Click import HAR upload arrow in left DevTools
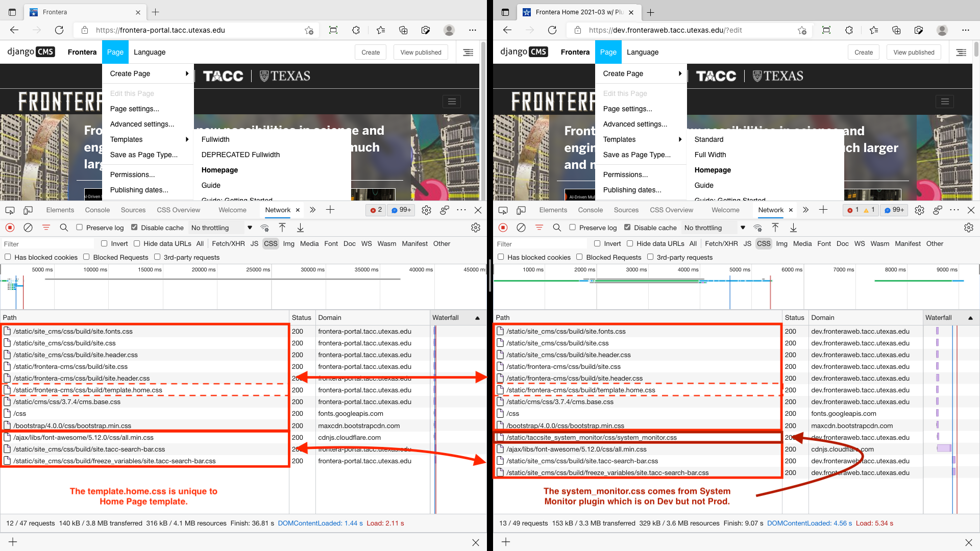This screenshot has height=551, width=980. [282, 228]
